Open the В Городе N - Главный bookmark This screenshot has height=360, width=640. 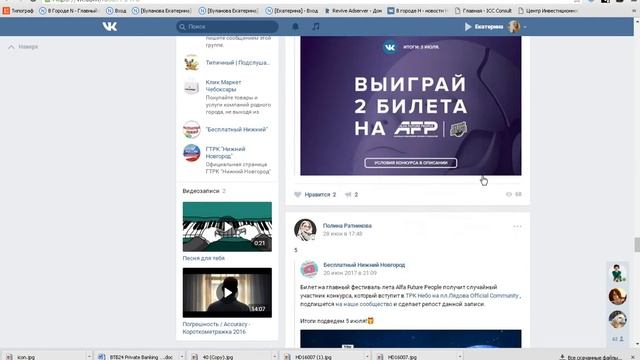point(68,11)
